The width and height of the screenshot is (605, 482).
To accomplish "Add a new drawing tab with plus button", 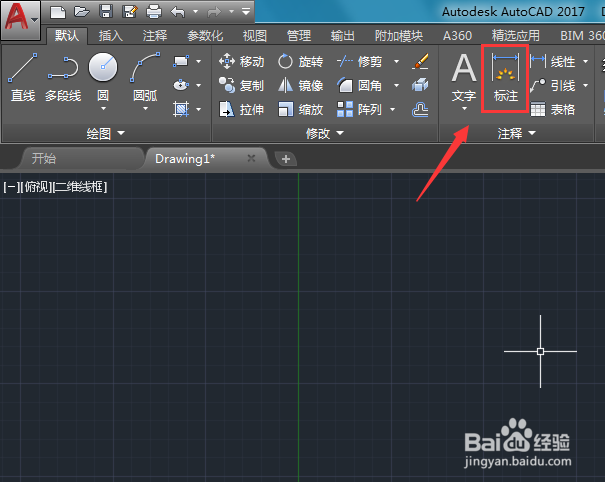I will [286, 159].
